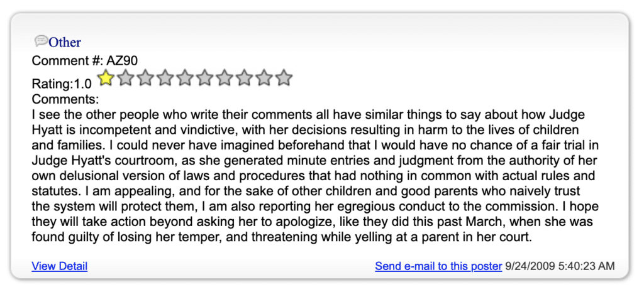Open the Other category link

click(x=65, y=42)
